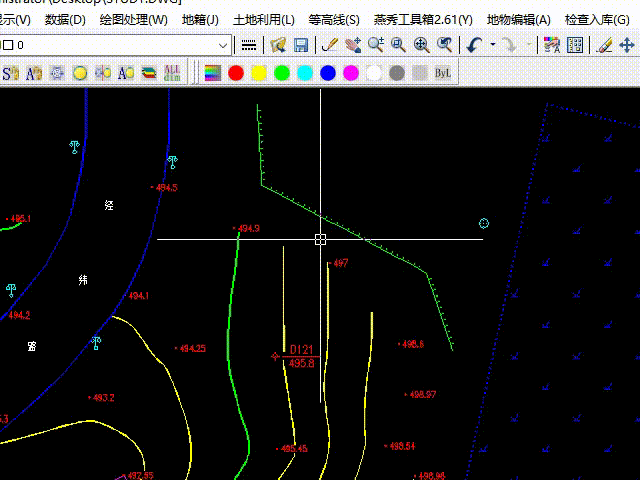Pick the red color swatch
This screenshot has height=480, width=640.
click(236, 73)
